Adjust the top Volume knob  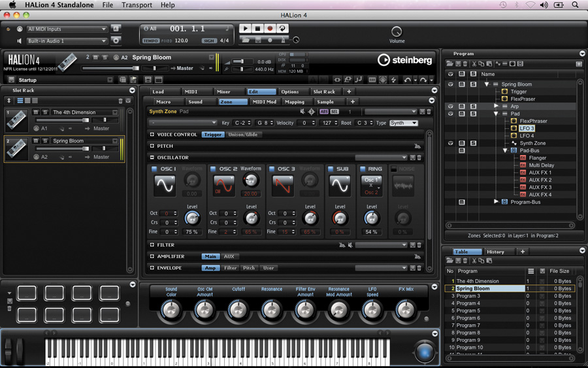[x=397, y=31]
